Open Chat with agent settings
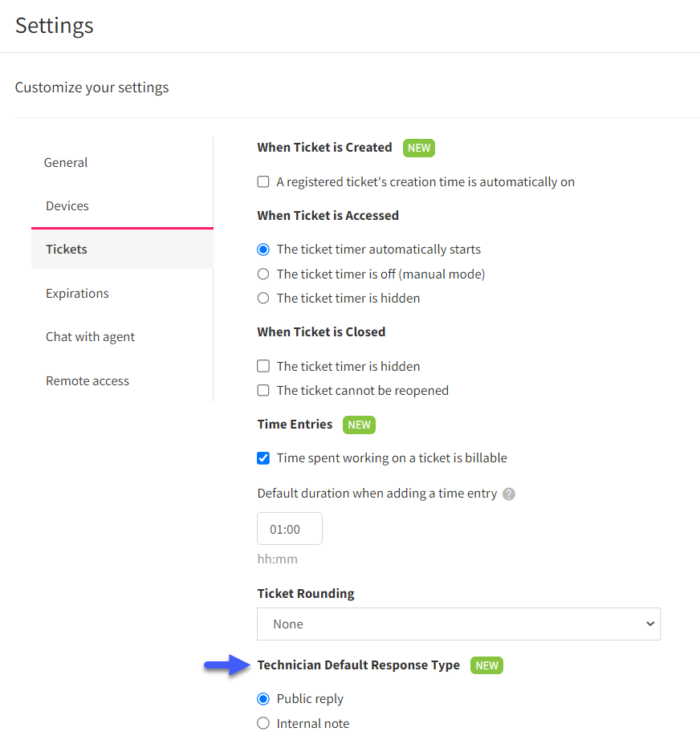 tap(90, 336)
